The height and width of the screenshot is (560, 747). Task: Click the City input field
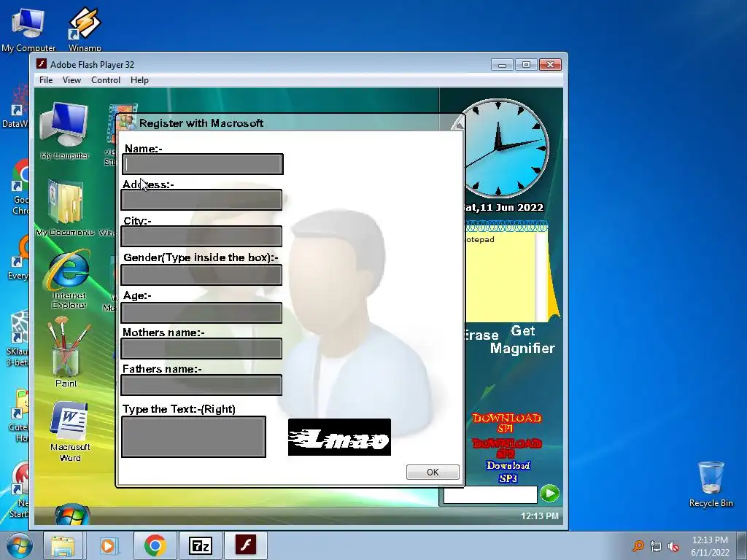[x=201, y=237]
